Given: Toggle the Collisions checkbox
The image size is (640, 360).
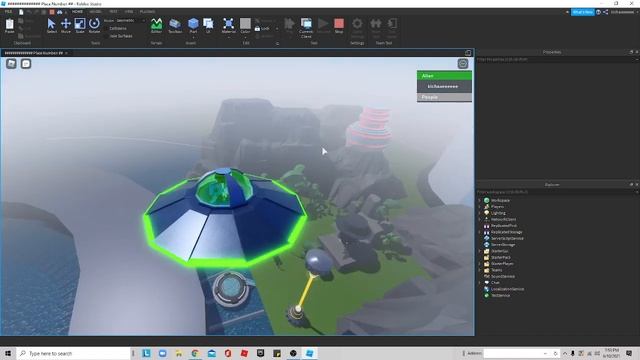Looking at the screenshot, I should (x=107, y=28).
